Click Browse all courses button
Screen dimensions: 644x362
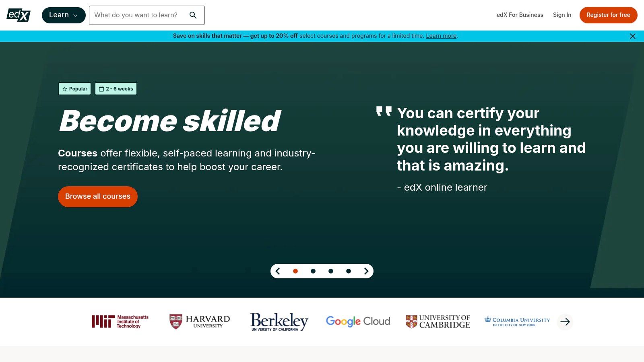pyautogui.click(x=98, y=196)
